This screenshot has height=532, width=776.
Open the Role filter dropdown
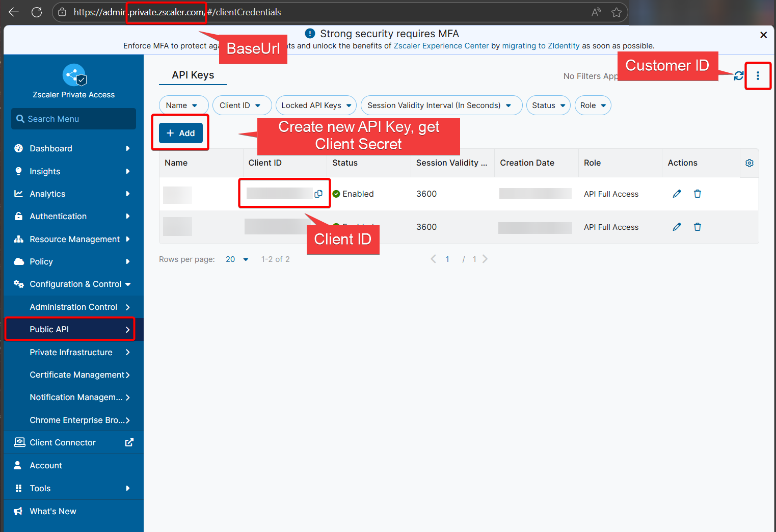[x=593, y=105]
